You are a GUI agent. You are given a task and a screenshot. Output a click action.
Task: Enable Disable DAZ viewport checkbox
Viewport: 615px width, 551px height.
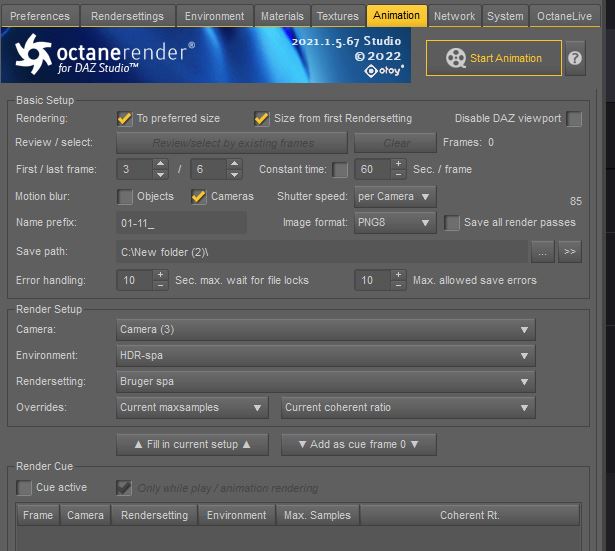point(574,119)
